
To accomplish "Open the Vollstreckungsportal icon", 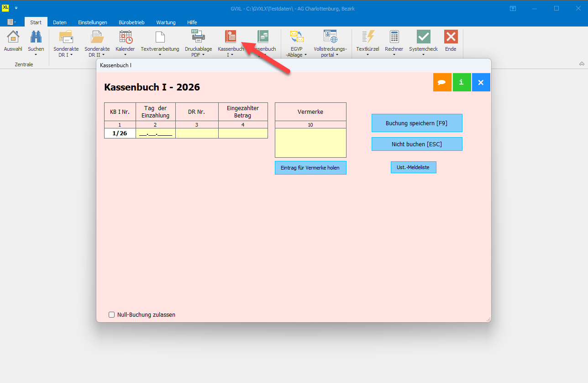I will 330,37.
